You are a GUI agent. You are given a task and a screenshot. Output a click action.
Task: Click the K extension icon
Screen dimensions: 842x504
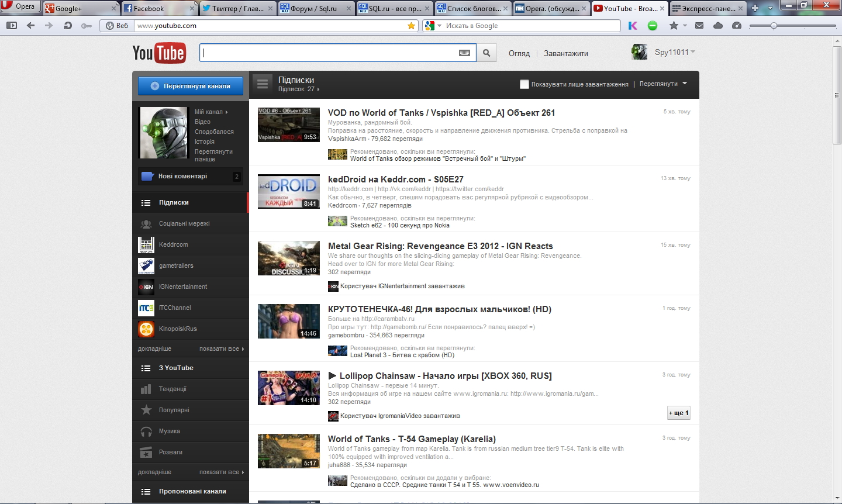click(x=633, y=26)
